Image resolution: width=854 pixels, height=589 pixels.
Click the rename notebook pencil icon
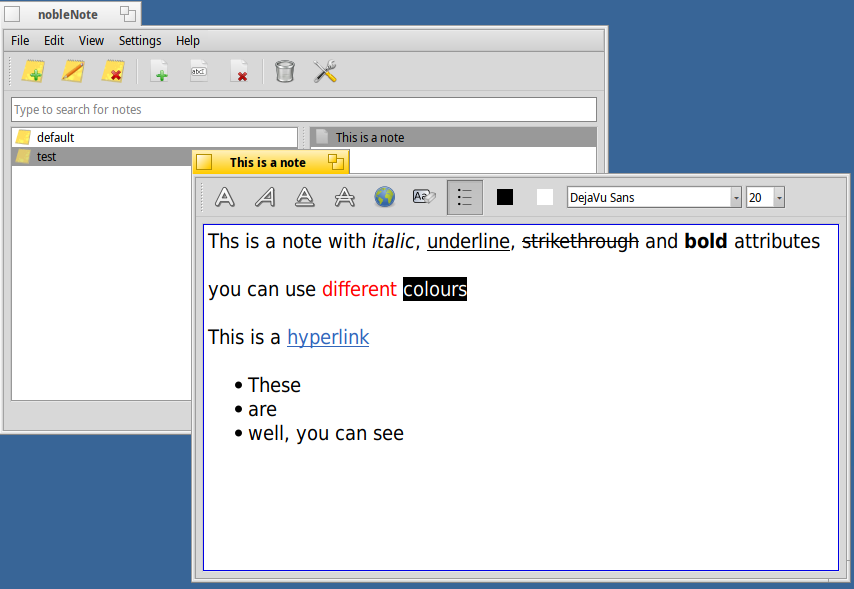73,71
